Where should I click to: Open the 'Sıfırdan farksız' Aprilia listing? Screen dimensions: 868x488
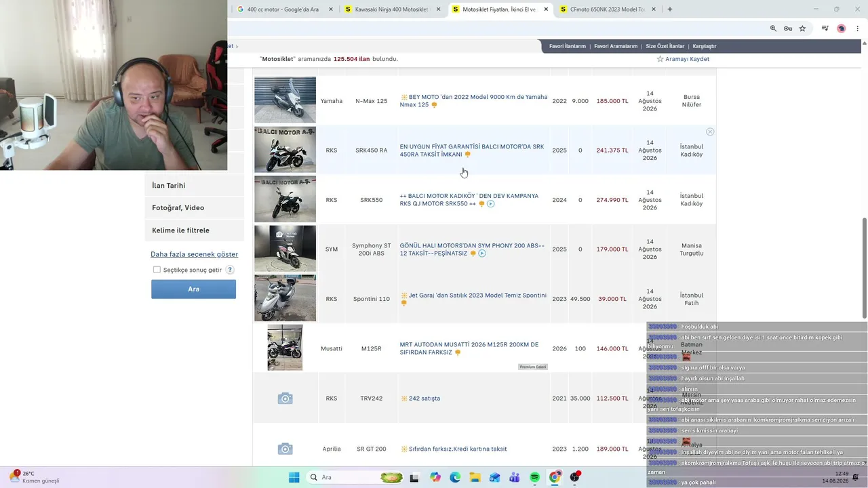tap(458, 449)
